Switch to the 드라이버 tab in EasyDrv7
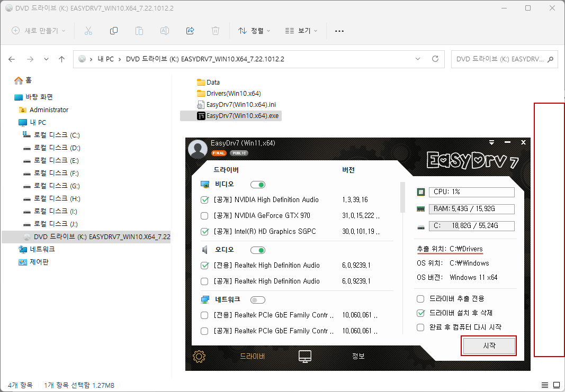Viewport: 565px width, 392px height. [252, 357]
